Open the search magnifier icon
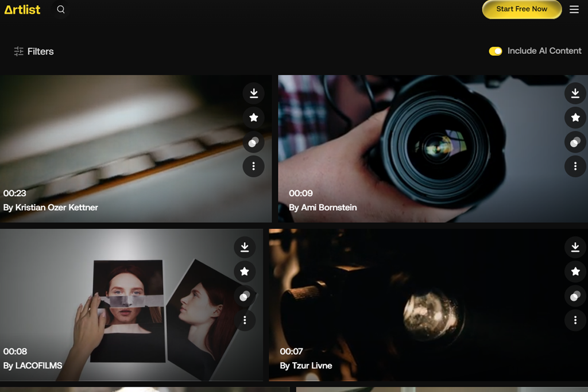This screenshot has height=392, width=588. pyautogui.click(x=61, y=9)
